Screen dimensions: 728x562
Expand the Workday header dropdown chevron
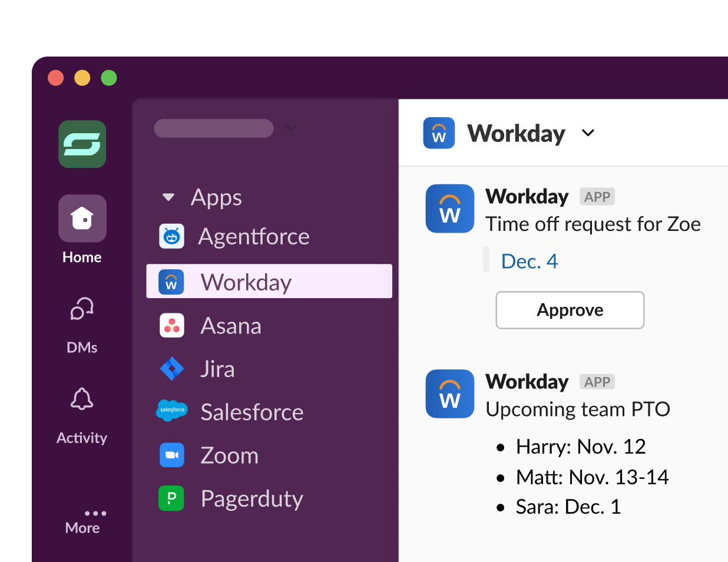(x=588, y=133)
